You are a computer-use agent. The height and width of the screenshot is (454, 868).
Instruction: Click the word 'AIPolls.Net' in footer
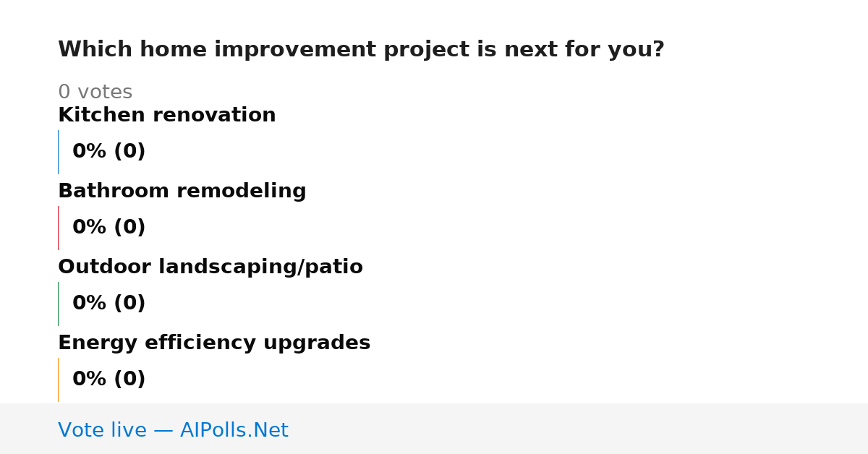234,430
